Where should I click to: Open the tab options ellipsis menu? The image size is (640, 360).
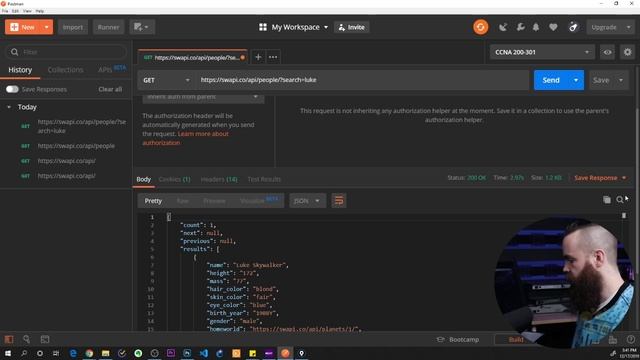273,57
